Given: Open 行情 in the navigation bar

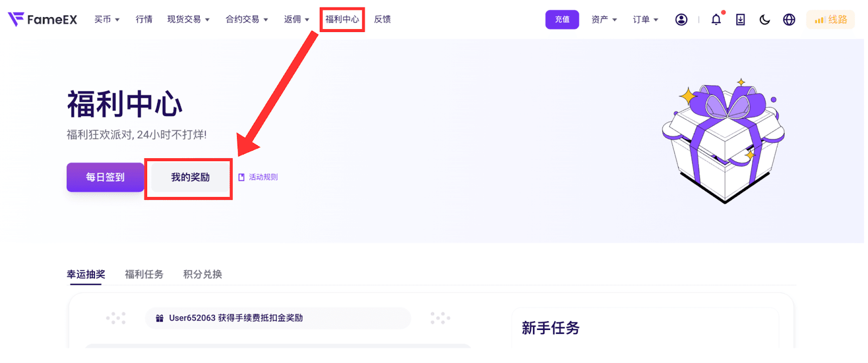Looking at the screenshot, I should 144,20.
